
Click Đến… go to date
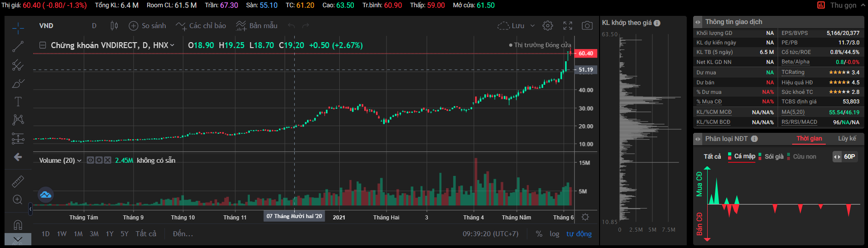pos(183,234)
